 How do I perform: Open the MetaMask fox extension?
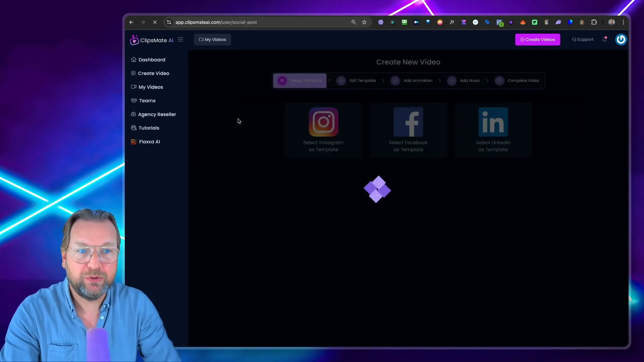click(x=523, y=22)
